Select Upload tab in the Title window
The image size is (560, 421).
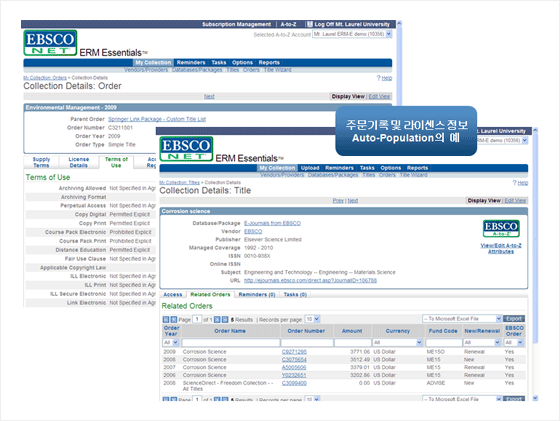(310, 168)
